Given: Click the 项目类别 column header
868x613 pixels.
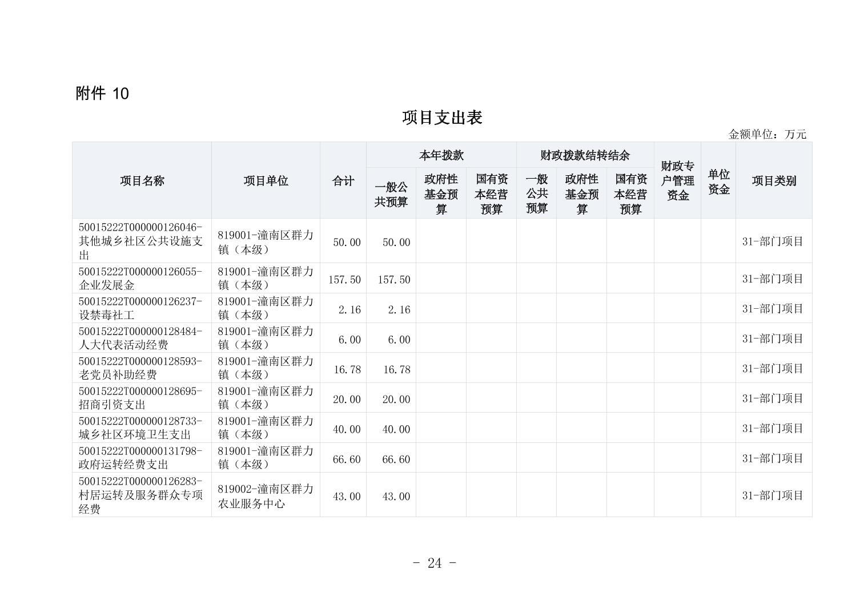Looking at the screenshot, I should coord(773,181).
